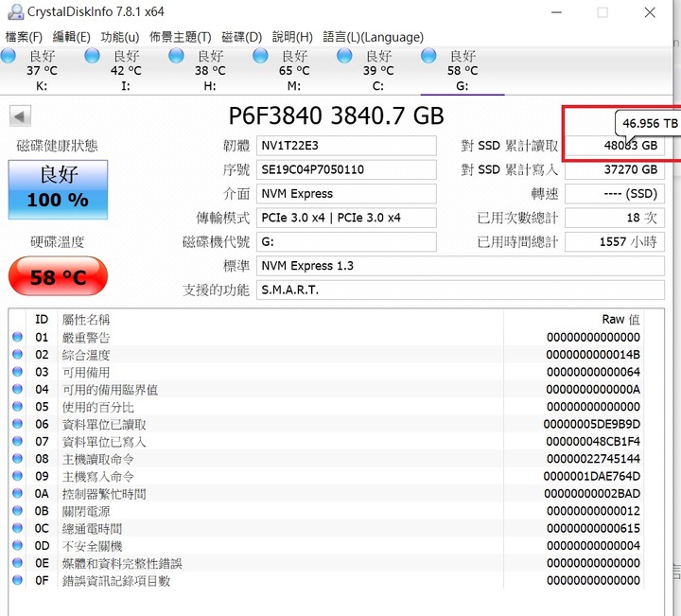The height and width of the screenshot is (616, 681).
Task: Click the 硬碟溫度 label
Action: click(x=58, y=242)
